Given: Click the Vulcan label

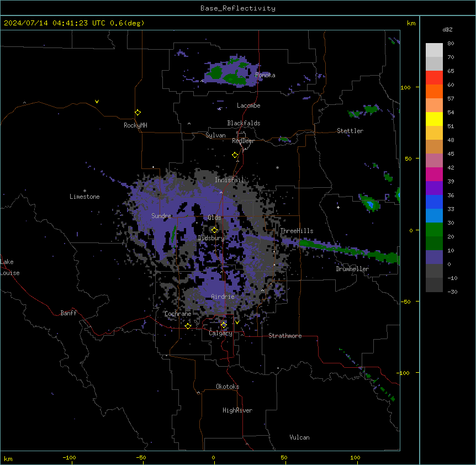Looking at the screenshot, I should click(x=300, y=437).
